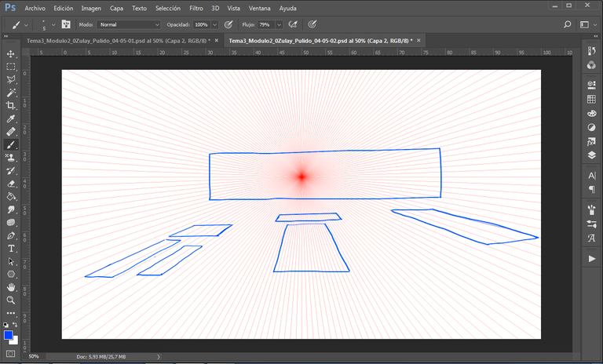Click the Opacidad 100% value field
This screenshot has width=603, height=364.
tap(202, 24)
